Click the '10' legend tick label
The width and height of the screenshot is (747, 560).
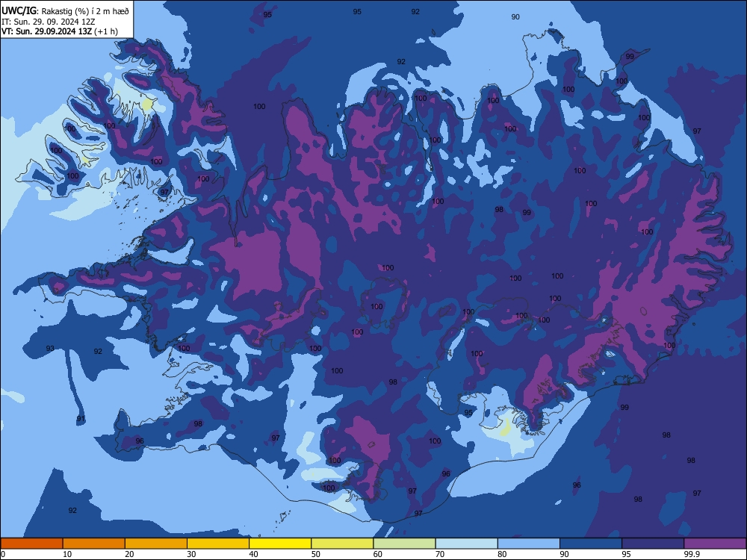point(67,554)
